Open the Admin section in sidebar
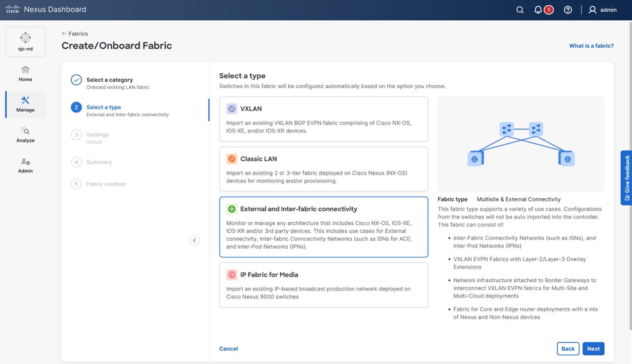The image size is (632, 364). click(25, 165)
